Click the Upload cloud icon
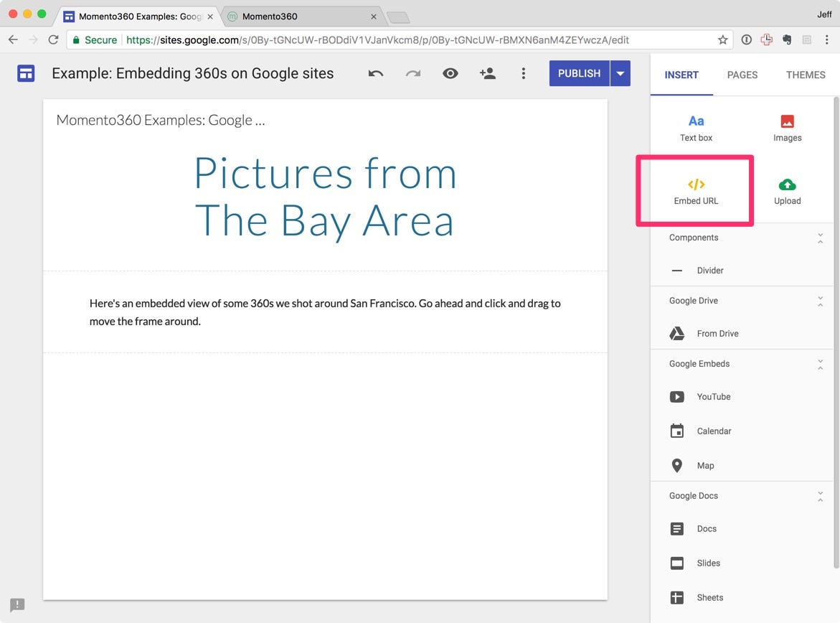Image resolution: width=840 pixels, height=623 pixels. click(787, 185)
